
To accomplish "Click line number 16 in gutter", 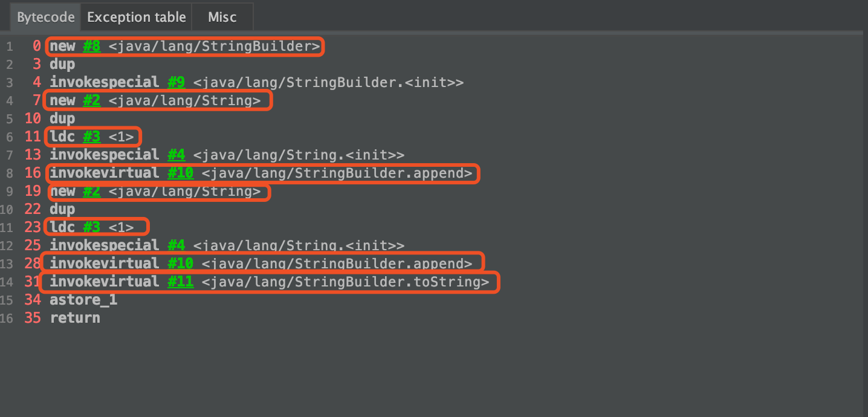I will pos(7,318).
